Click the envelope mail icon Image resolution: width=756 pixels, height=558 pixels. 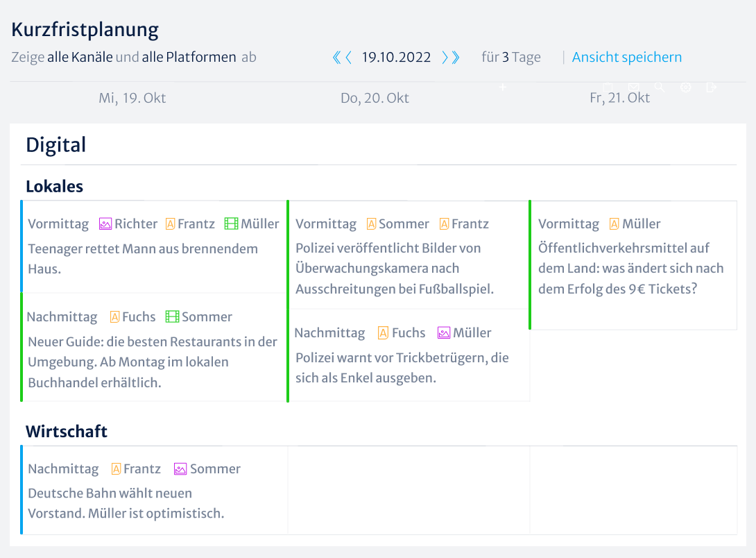[633, 87]
